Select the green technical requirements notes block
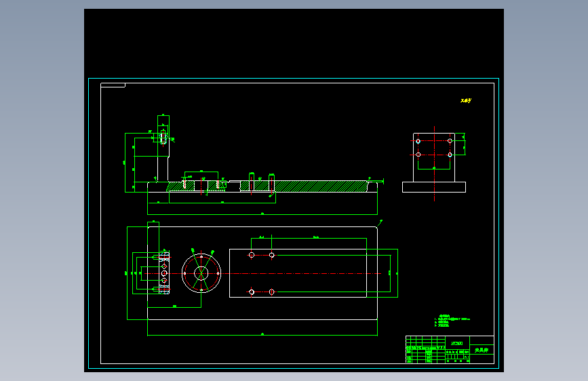The image size is (588, 381). tap(452, 321)
